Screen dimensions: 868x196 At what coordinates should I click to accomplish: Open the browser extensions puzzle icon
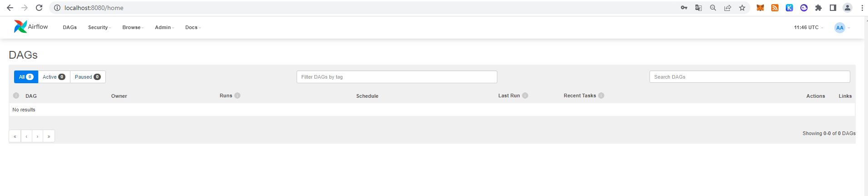pos(818,8)
